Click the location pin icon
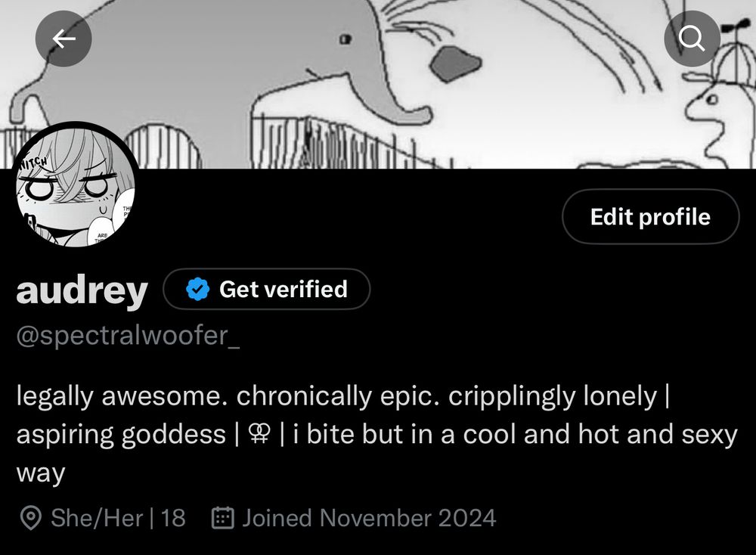Image resolution: width=756 pixels, height=555 pixels. pos(31,519)
